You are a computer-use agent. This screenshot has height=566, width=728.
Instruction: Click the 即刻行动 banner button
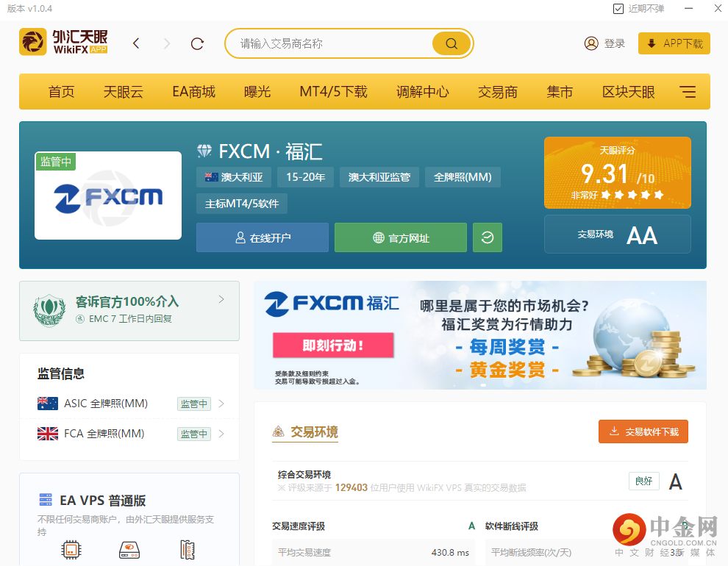tap(333, 345)
